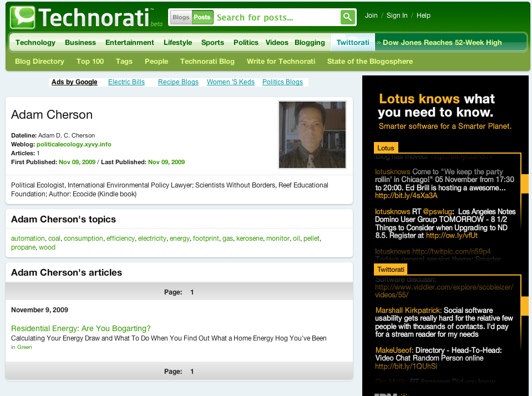Open the Join link
This screenshot has width=532, height=396.
(x=371, y=16)
